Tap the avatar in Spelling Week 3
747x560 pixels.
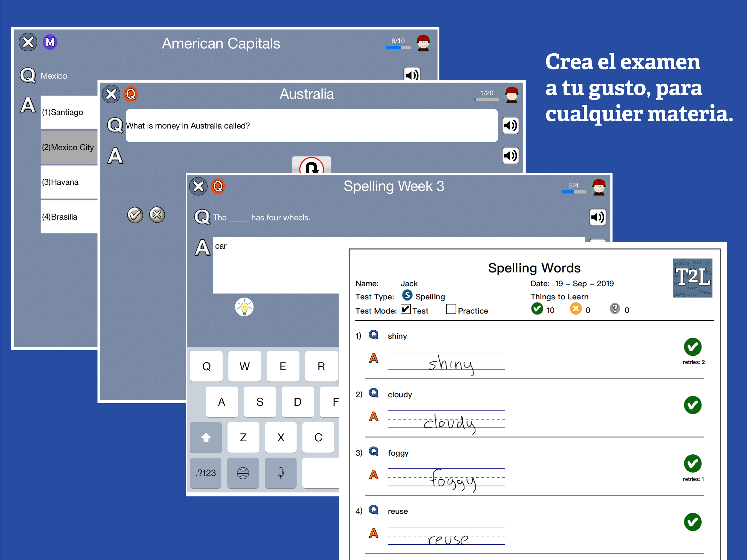(x=599, y=187)
